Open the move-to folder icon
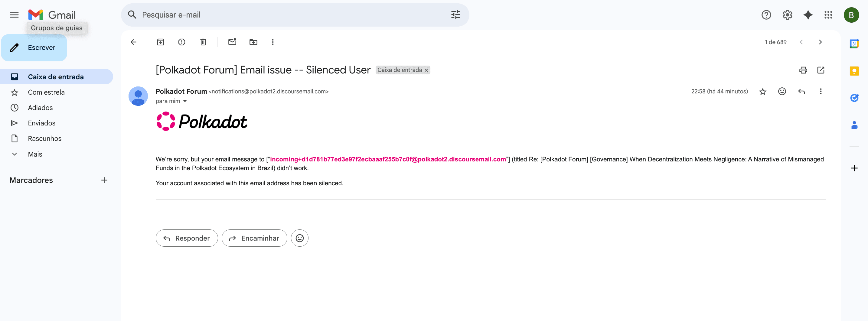Image resolution: width=868 pixels, height=321 pixels. pyautogui.click(x=253, y=42)
